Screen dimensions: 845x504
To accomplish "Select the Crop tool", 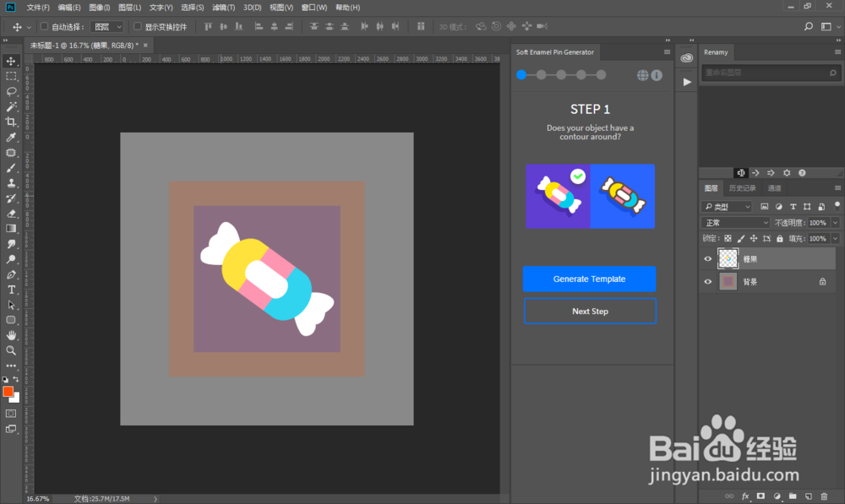I will tap(11, 122).
